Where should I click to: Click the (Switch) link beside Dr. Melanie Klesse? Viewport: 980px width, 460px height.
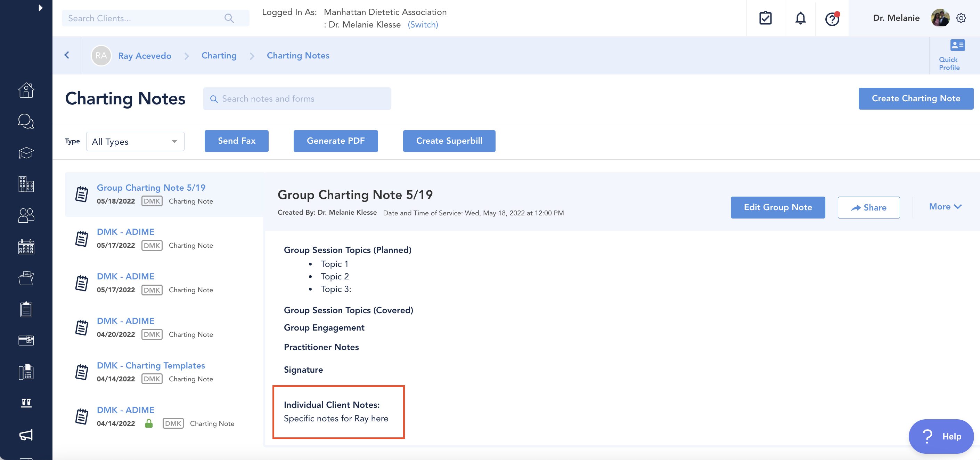[423, 24]
